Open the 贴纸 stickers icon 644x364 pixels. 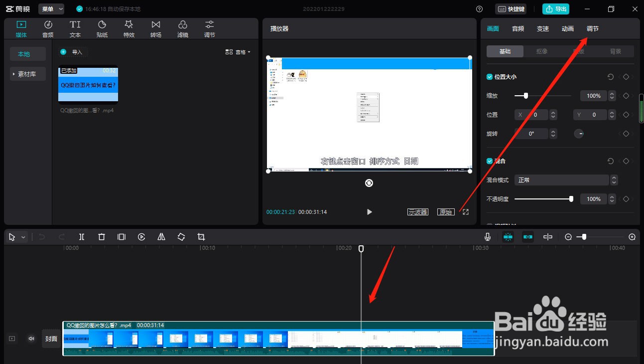point(102,28)
